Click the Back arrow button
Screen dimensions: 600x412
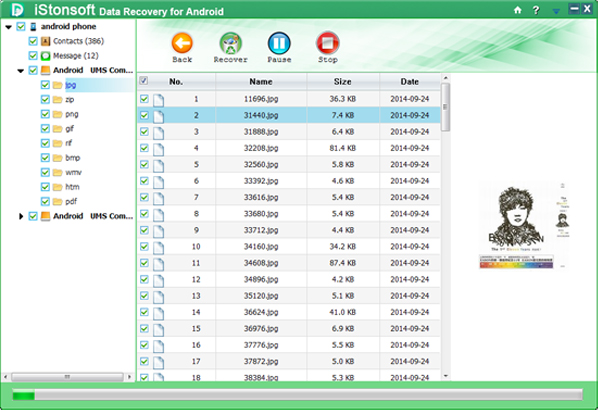181,45
